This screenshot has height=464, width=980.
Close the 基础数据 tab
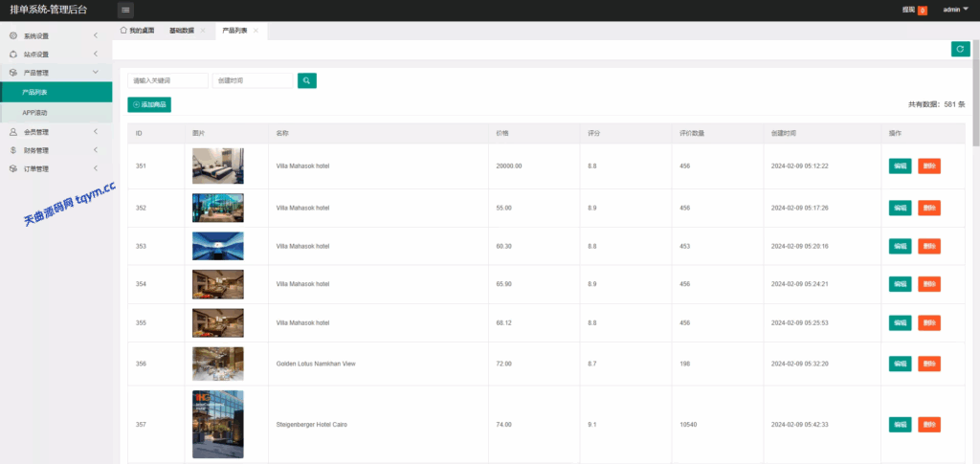[203, 31]
